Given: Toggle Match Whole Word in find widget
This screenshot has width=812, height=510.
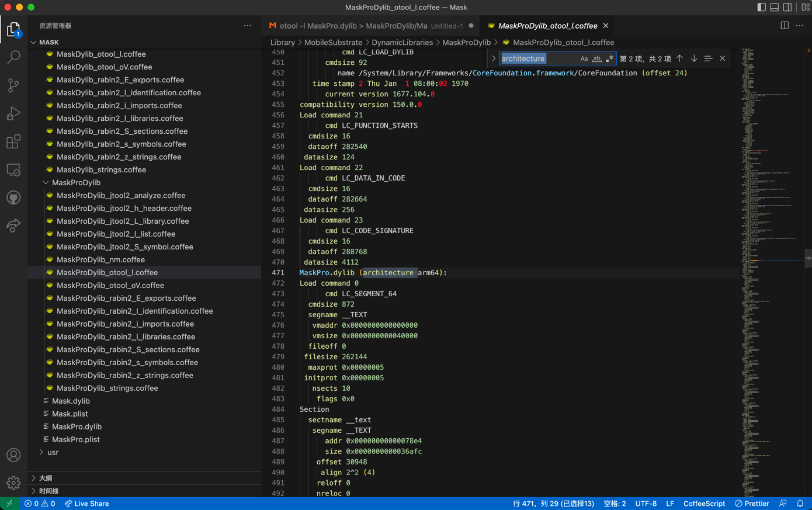Looking at the screenshot, I should click(x=596, y=58).
